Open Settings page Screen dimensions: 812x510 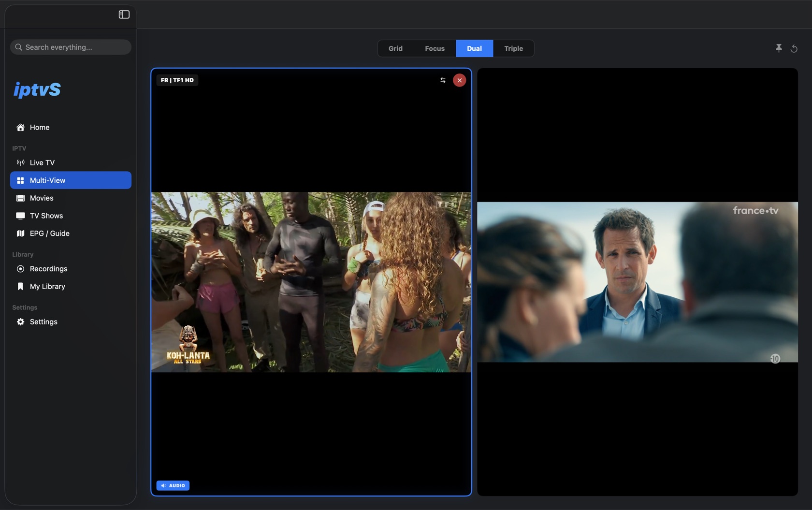tap(71, 322)
